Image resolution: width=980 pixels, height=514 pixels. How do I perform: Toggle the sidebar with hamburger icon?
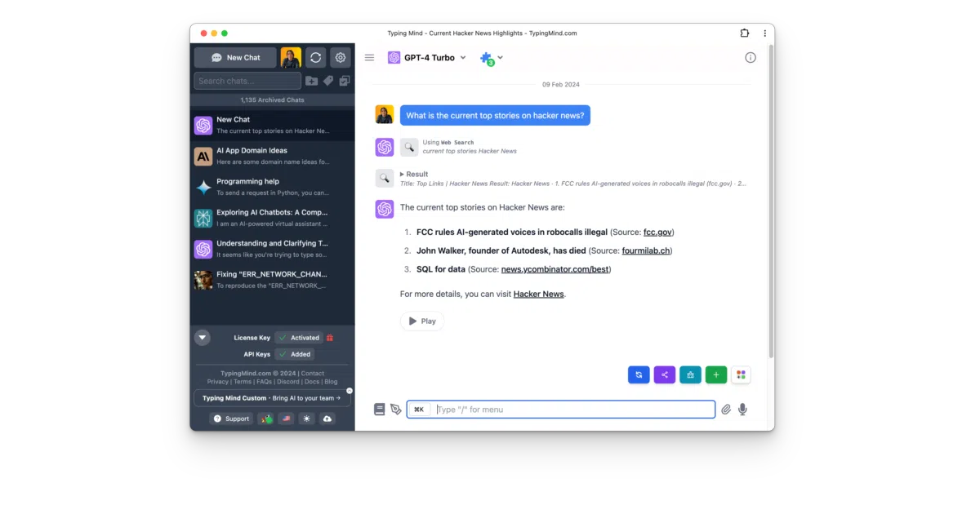pyautogui.click(x=369, y=58)
